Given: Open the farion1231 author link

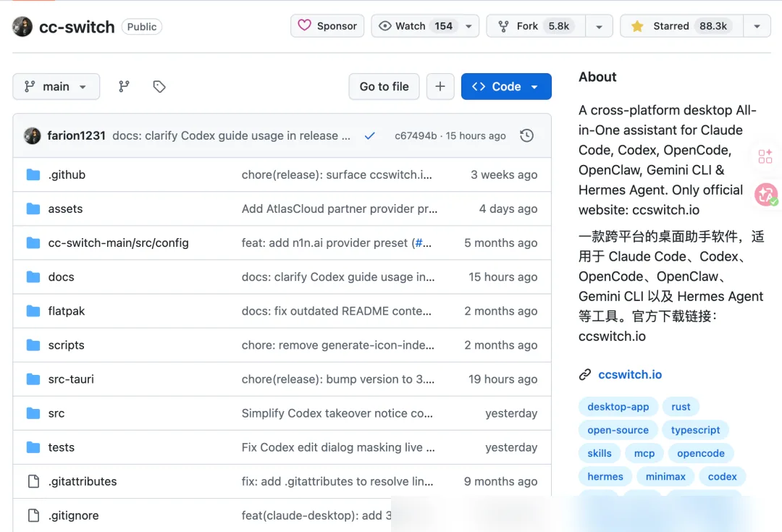Looking at the screenshot, I should pos(76,135).
